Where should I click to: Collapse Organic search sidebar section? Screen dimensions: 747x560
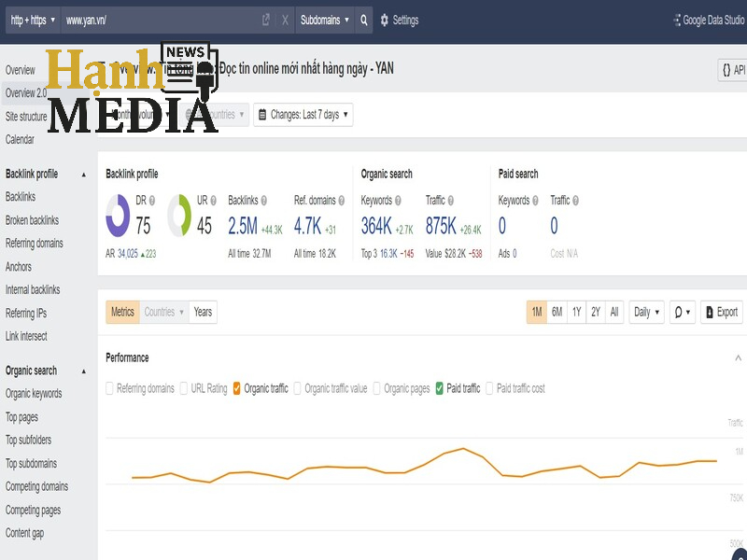[x=84, y=371]
